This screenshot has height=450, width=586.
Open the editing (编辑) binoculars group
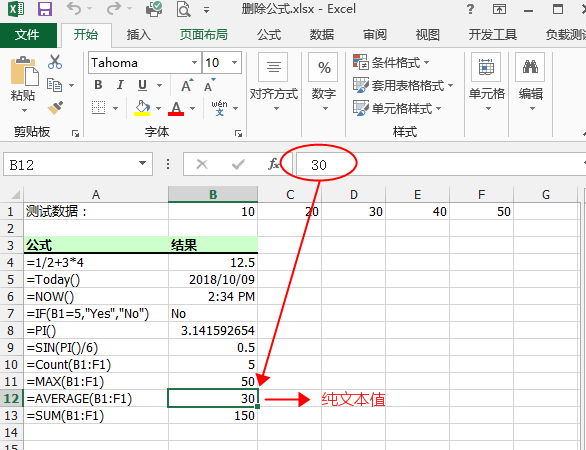click(x=530, y=82)
